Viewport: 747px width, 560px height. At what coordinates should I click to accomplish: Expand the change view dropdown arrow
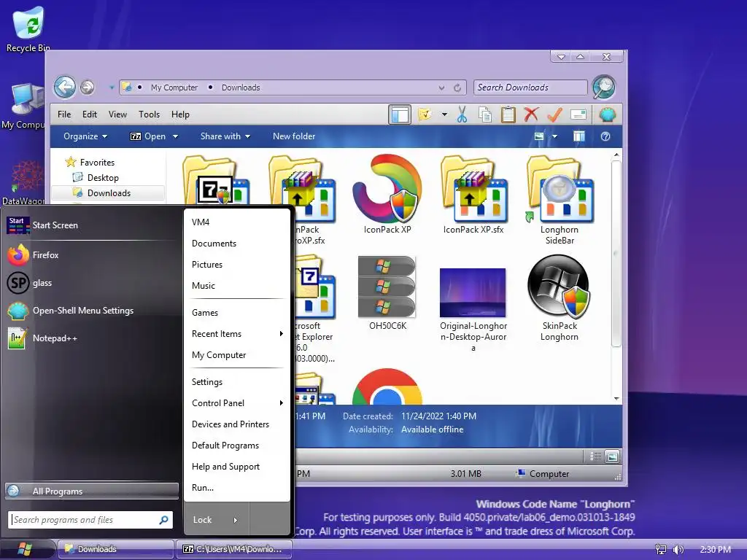554,136
